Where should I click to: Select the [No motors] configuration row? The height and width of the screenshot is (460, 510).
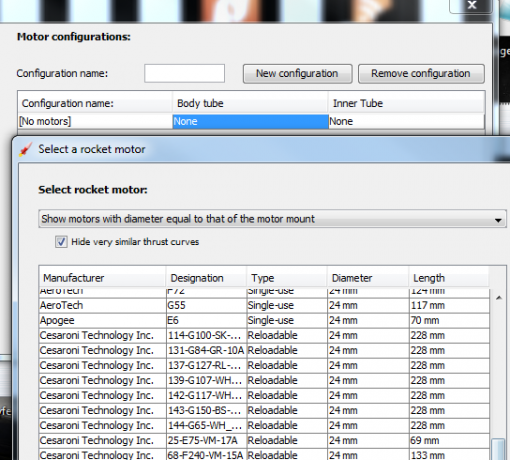tap(251, 121)
